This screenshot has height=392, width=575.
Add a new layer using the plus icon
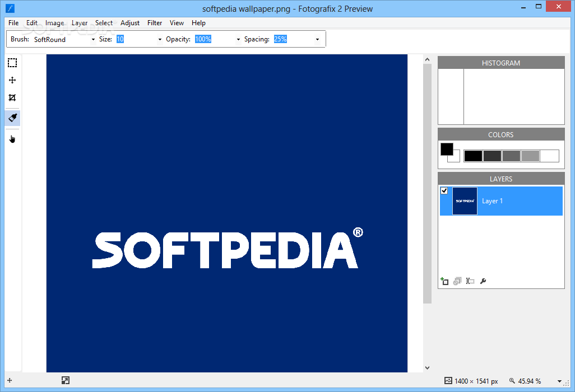(444, 281)
